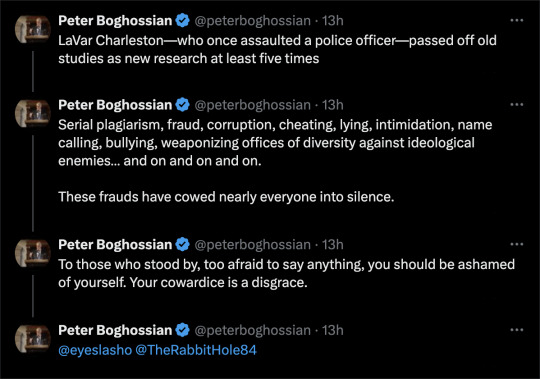540x379 pixels.
Task: Click Peter Boghossian name on first tweet
Action: point(115,21)
